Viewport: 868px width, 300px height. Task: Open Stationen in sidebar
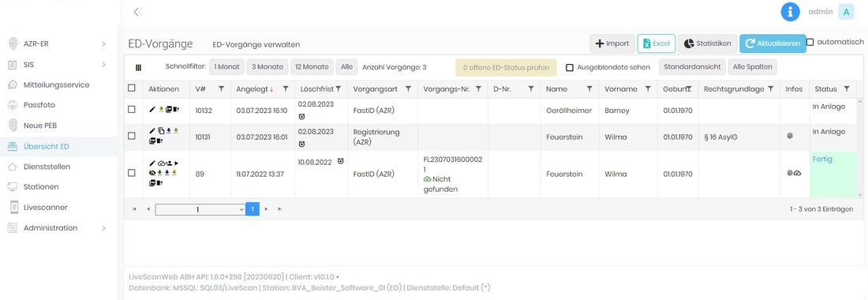tap(41, 186)
